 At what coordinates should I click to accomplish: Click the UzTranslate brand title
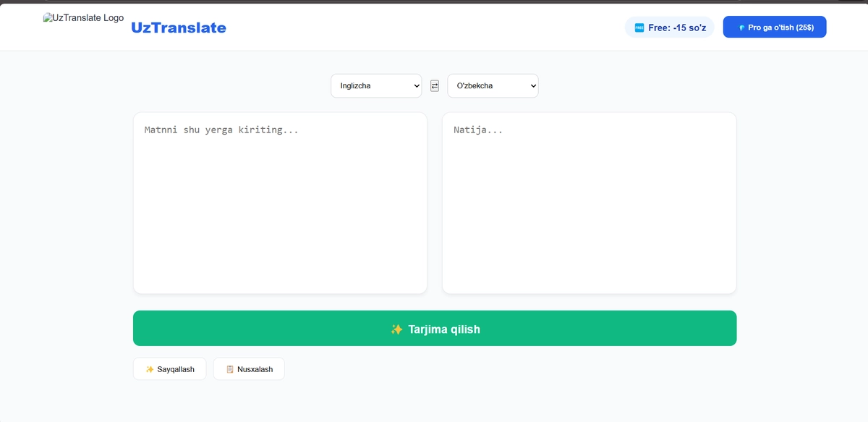pyautogui.click(x=179, y=28)
